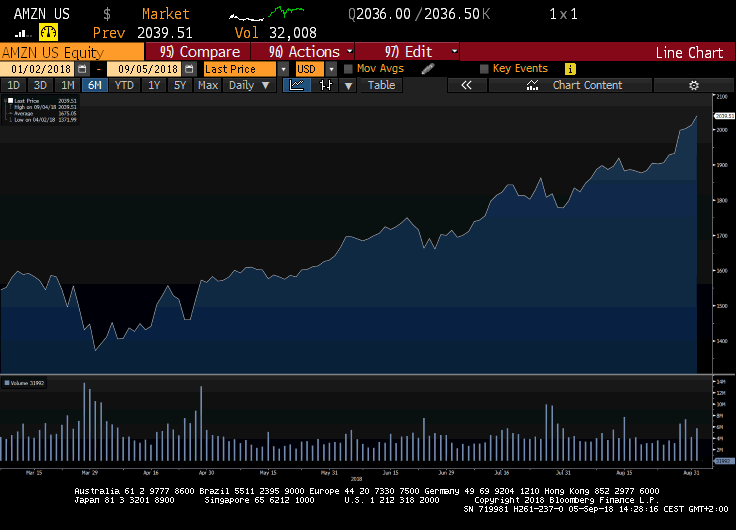736x530 pixels.
Task: Click the Jul 31 date axis label
Action: pyautogui.click(x=563, y=473)
